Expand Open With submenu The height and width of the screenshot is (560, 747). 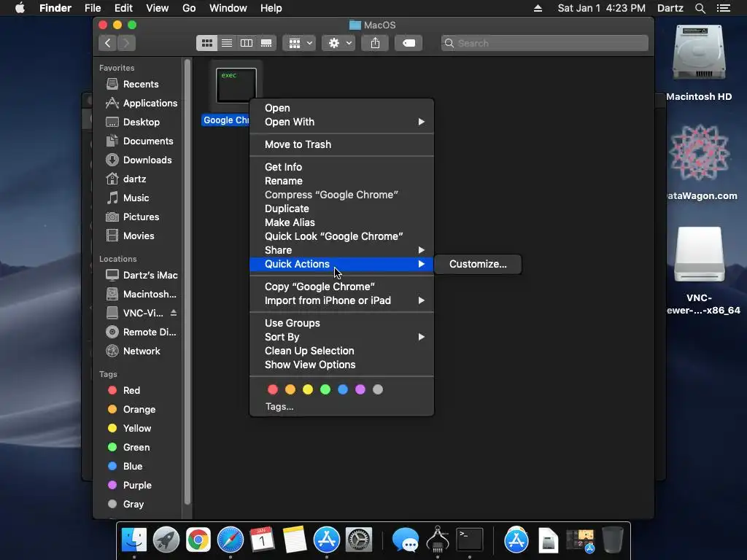point(341,122)
